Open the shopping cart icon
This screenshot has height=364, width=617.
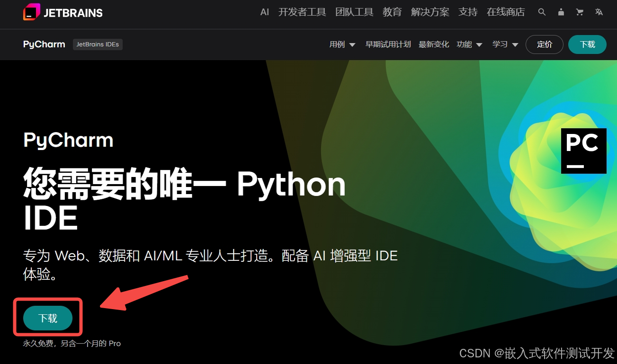click(x=580, y=12)
